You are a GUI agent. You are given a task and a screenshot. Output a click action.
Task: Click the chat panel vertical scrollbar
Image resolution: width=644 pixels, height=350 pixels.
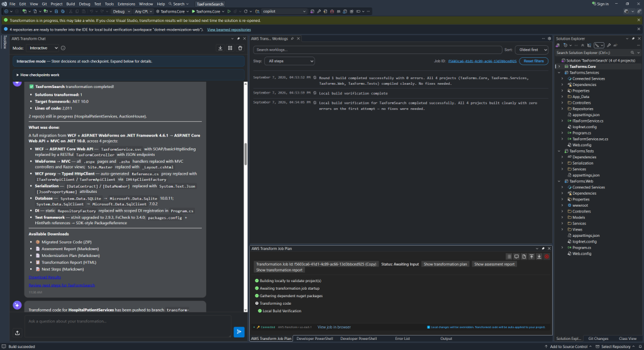point(246,154)
